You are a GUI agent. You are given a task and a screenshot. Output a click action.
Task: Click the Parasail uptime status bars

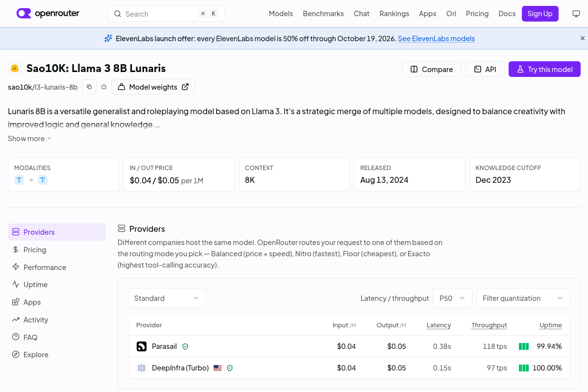(524, 346)
